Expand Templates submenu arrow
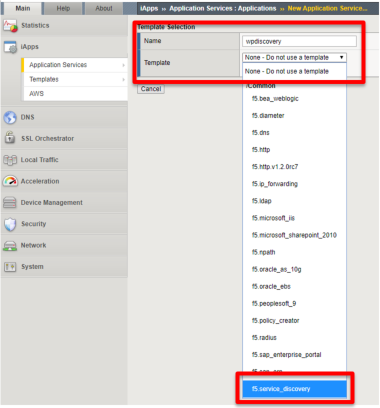 pos(123,80)
